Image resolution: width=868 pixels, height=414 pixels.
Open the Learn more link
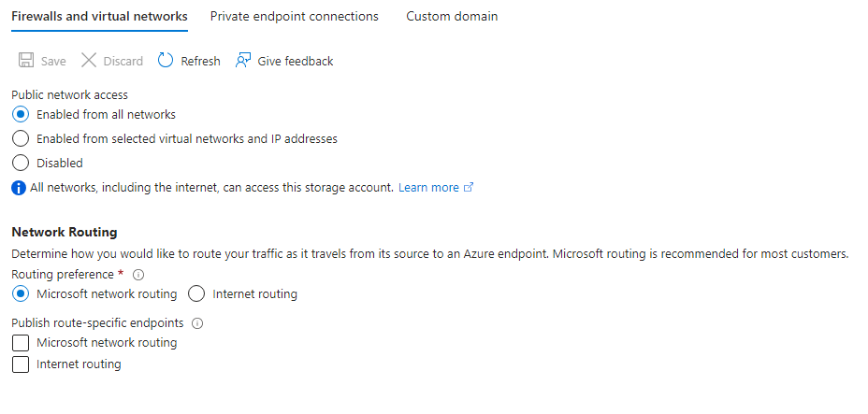tap(428, 188)
